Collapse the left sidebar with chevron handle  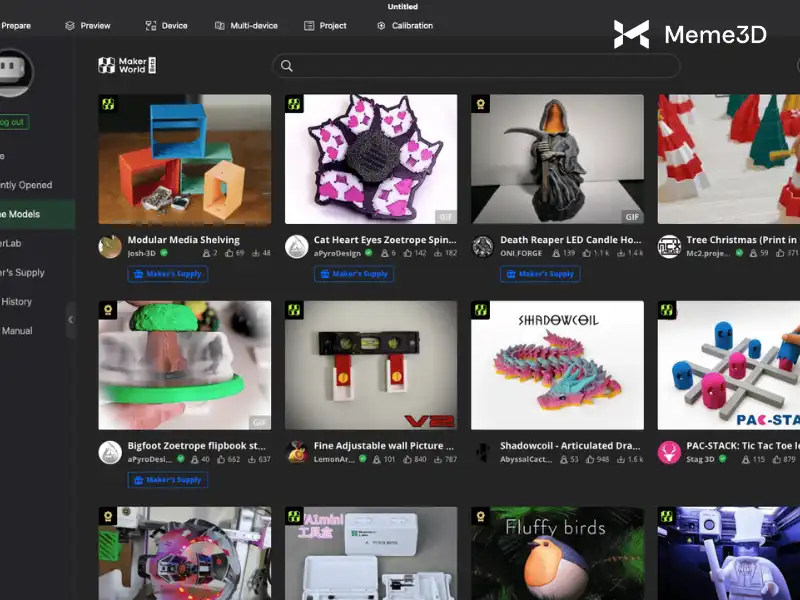(70, 319)
